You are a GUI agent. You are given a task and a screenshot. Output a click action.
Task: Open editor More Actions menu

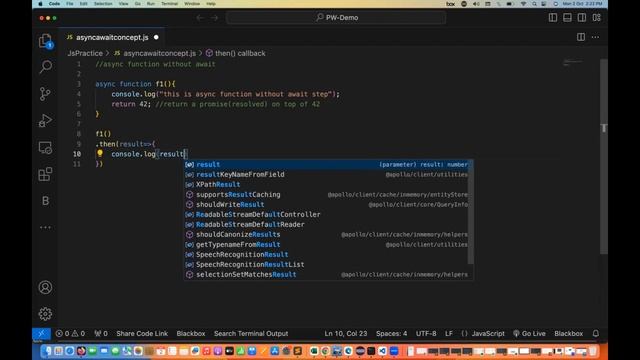tap(596, 37)
